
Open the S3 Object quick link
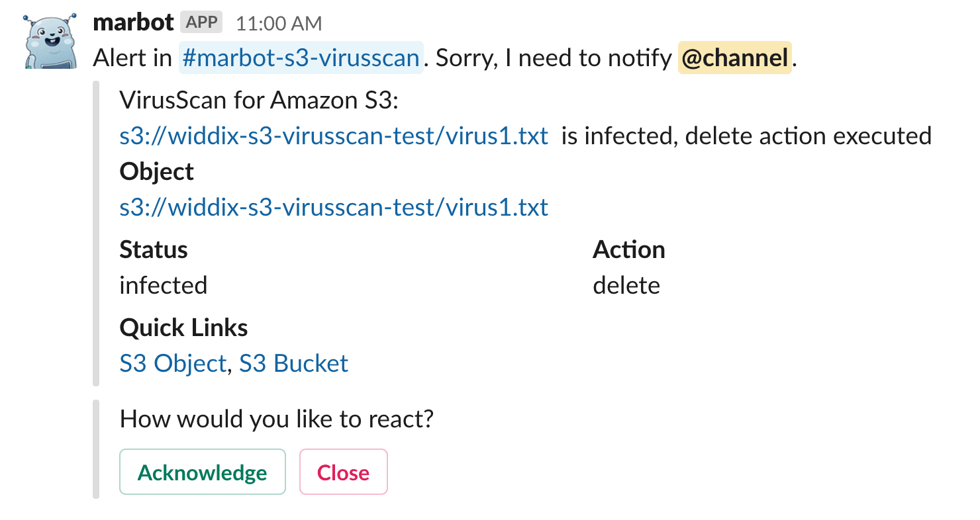173,363
